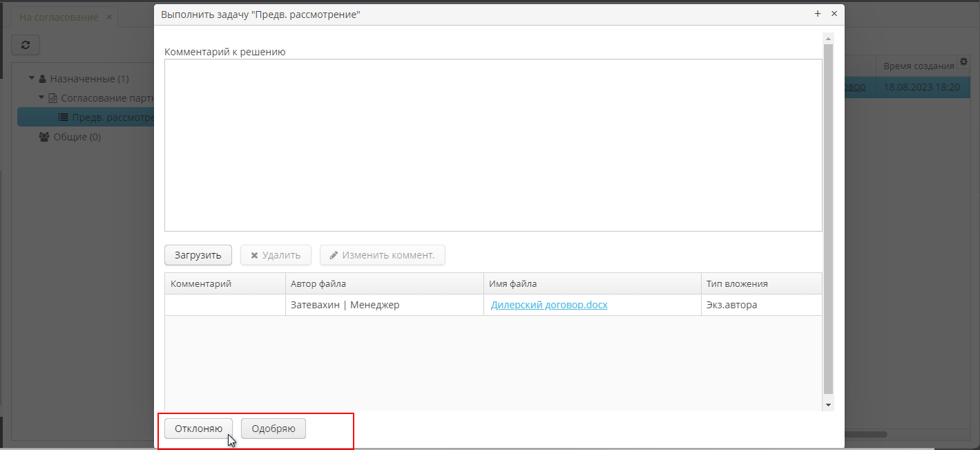
Task: Click the Общие group icon
Action: coord(44,137)
